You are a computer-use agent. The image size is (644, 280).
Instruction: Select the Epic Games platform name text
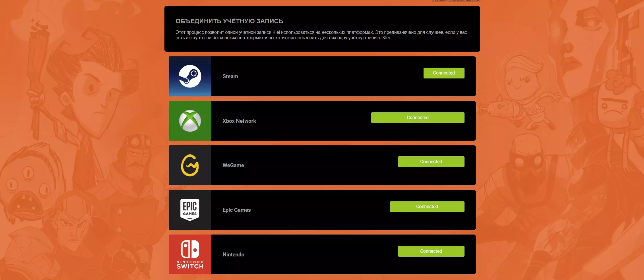pos(237,210)
